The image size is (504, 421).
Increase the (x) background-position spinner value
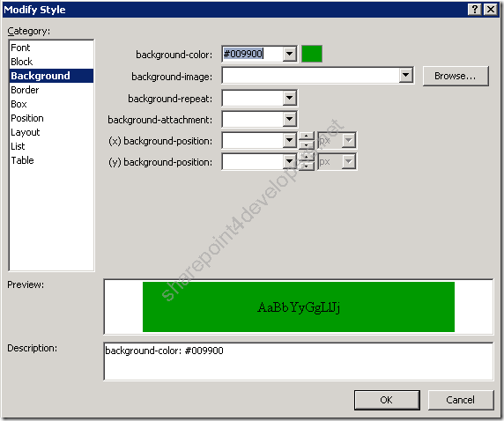(x=307, y=137)
